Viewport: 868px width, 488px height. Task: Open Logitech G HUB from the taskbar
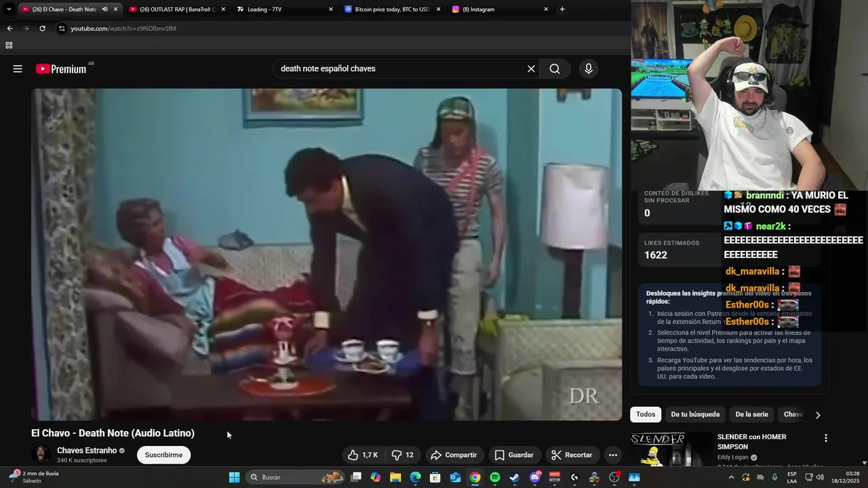(574, 477)
